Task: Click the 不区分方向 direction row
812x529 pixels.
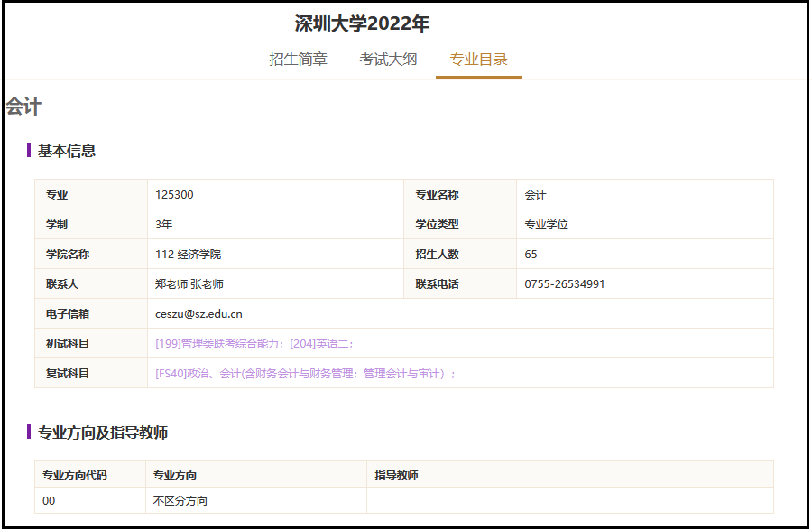Action: (x=180, y=501)
